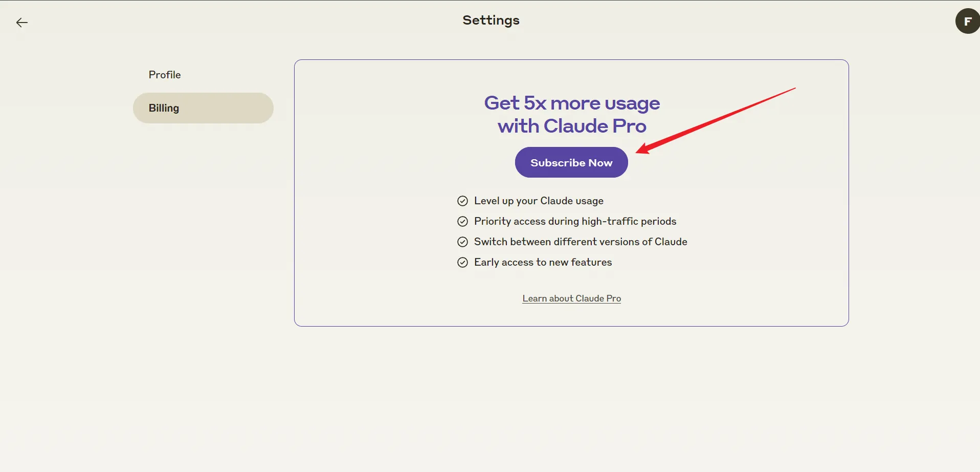Click "Switch between different versions of Claude" text
Viewport: 980px width, 472px height.
[x=581, y=242]
